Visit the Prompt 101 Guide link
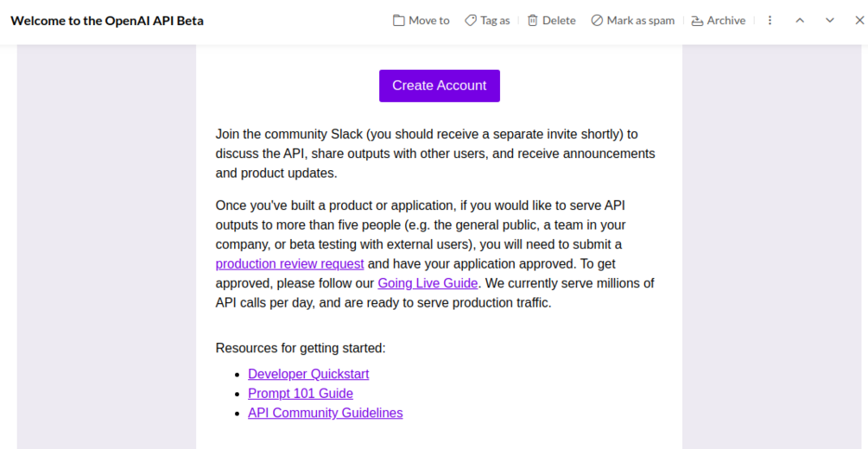Screen dimensions: 868x449 tap(301, 394)
